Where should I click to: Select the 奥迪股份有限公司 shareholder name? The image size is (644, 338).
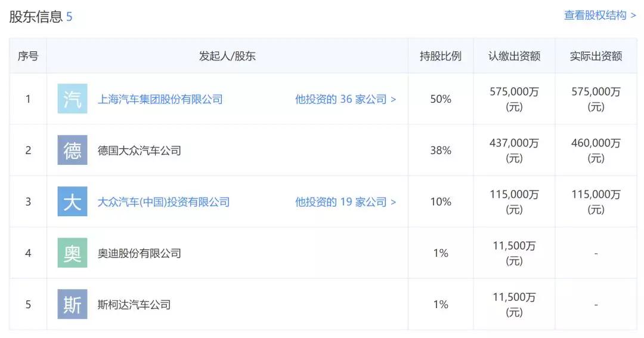(139, 253)
